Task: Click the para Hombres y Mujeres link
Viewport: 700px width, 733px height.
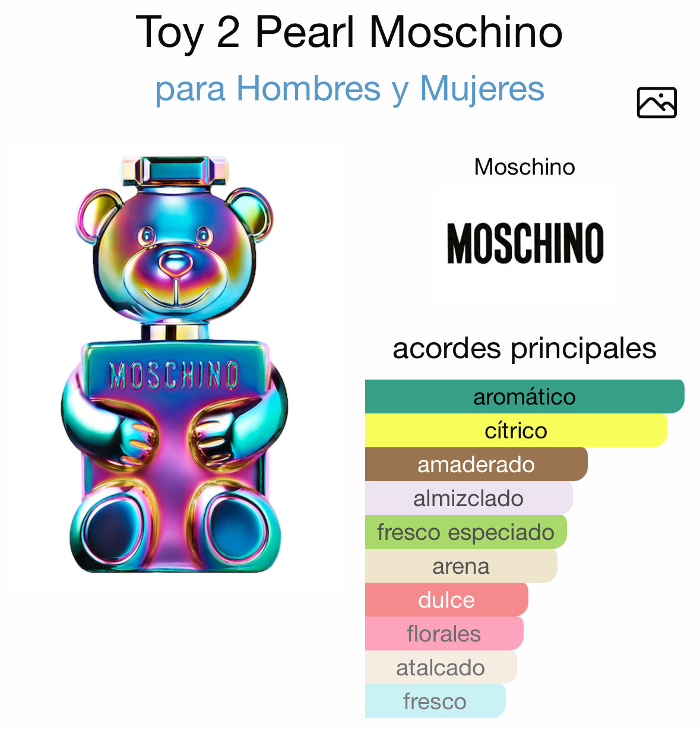Action: 349,89
